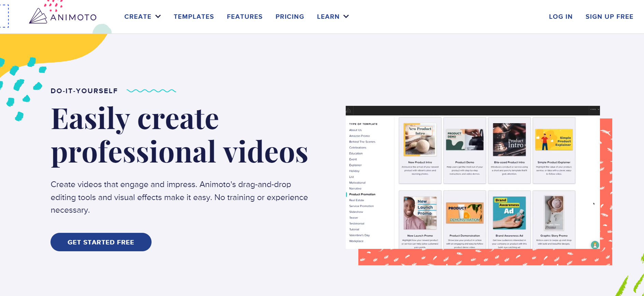Click the 'Bite-sized Product Intro' title text
Viewport: 644px width, 296px height.
(509, 163)
